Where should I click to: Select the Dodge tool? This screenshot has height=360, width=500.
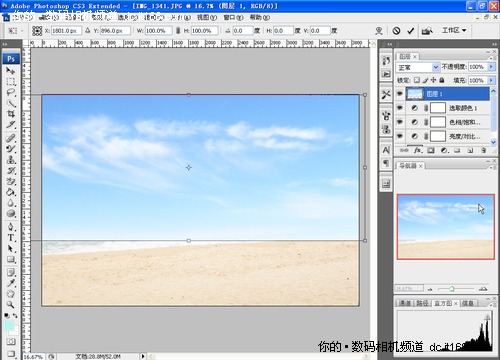pyautogui.click(x=10, y=213)
